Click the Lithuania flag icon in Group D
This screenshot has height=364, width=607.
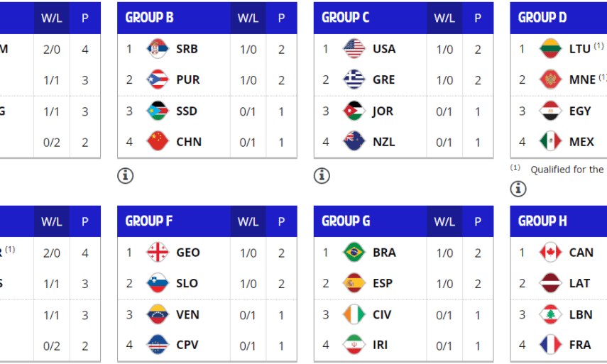point(551,49)
